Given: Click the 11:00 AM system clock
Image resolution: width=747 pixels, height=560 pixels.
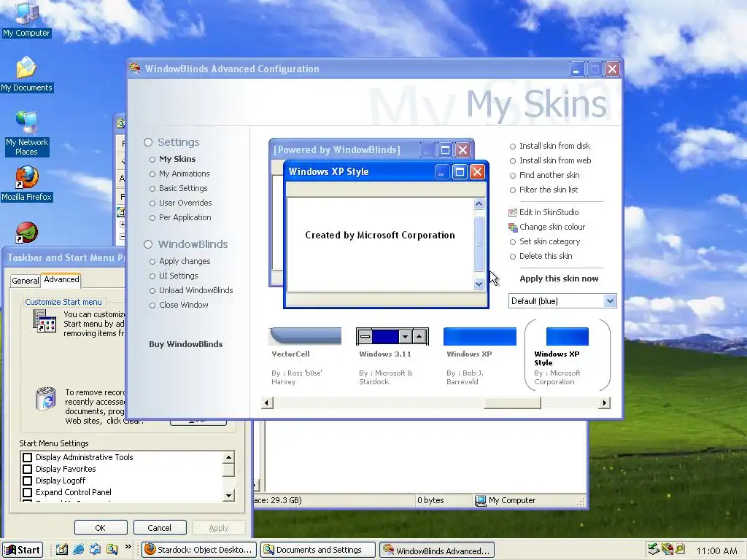Looking at the screenshot, I should (716, 551).
